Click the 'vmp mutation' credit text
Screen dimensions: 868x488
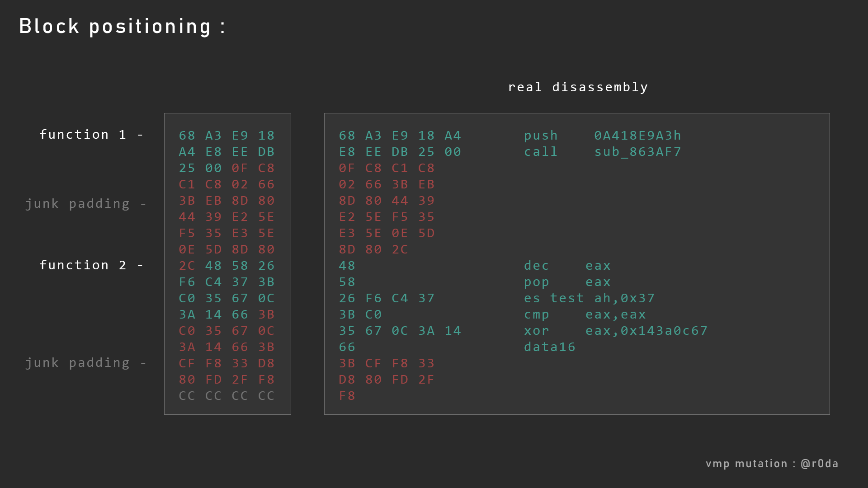pos(746,464)
